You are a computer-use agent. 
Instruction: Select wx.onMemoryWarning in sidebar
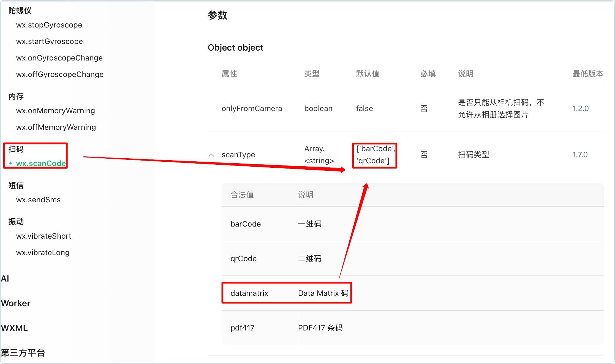coord(55,111)
